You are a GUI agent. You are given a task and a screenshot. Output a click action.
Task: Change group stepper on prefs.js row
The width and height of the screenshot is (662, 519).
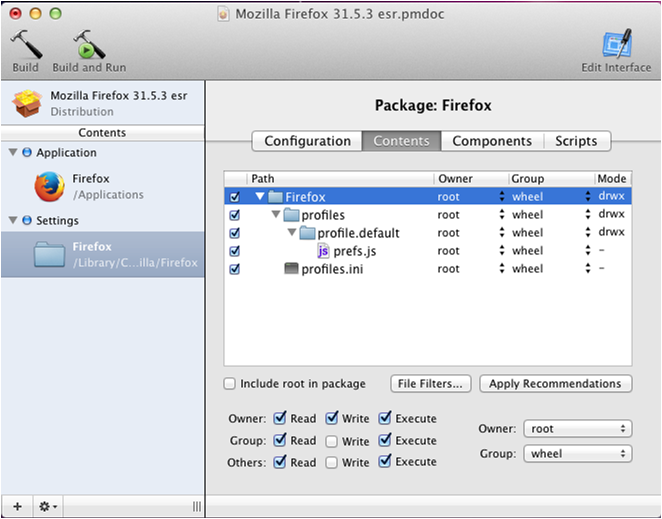point(588,251)
